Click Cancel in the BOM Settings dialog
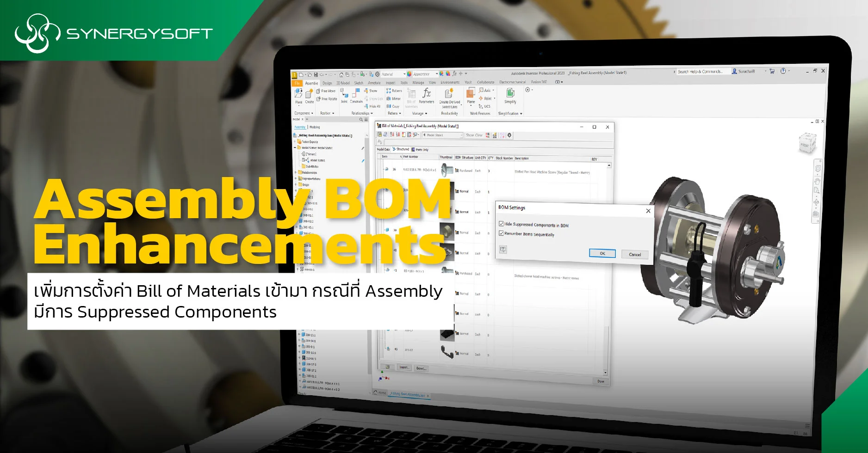The width and height of the screenshot is (868, 453). click(x=634, y=254)
